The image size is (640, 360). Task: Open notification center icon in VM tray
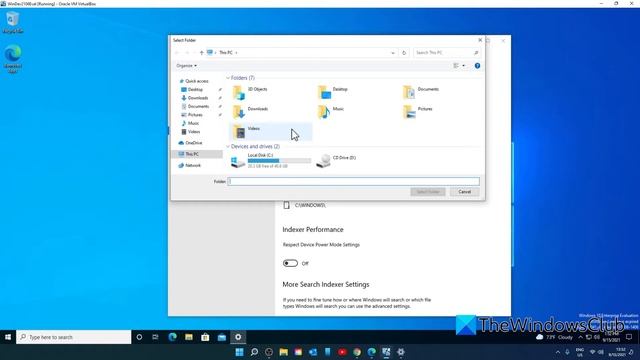point(629,337)
